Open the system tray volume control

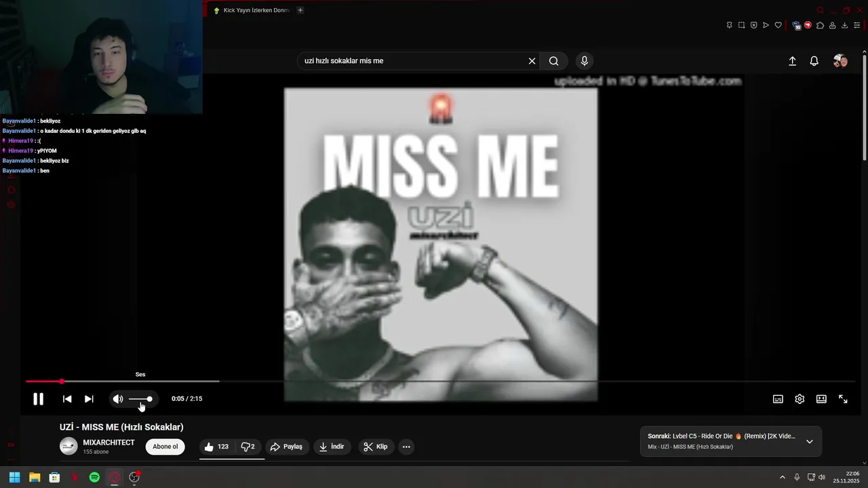click(x=822, y=477)
